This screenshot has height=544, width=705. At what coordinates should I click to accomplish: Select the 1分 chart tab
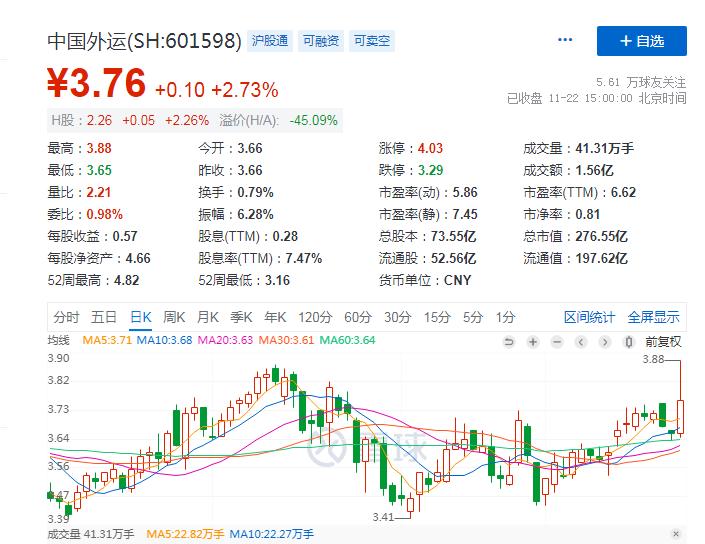click(505, 317)
